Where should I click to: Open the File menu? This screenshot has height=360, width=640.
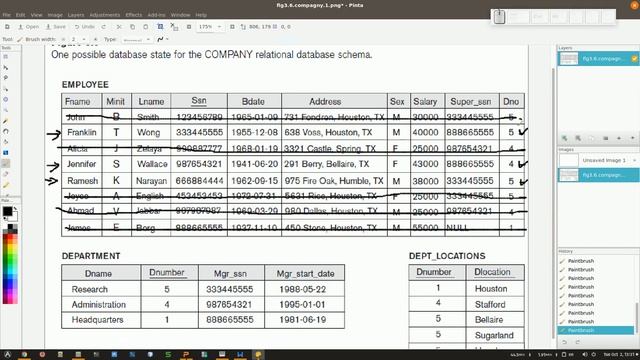pos(7,15)
